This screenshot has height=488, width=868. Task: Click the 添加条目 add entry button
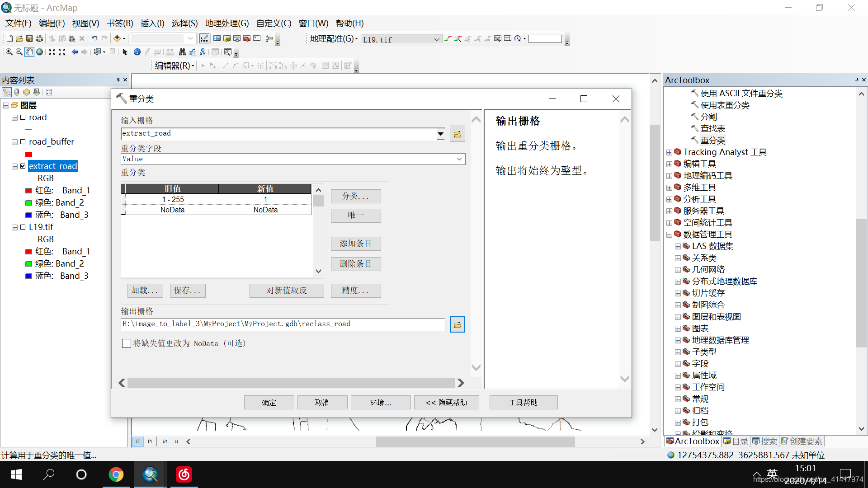(x=355, y=244)
